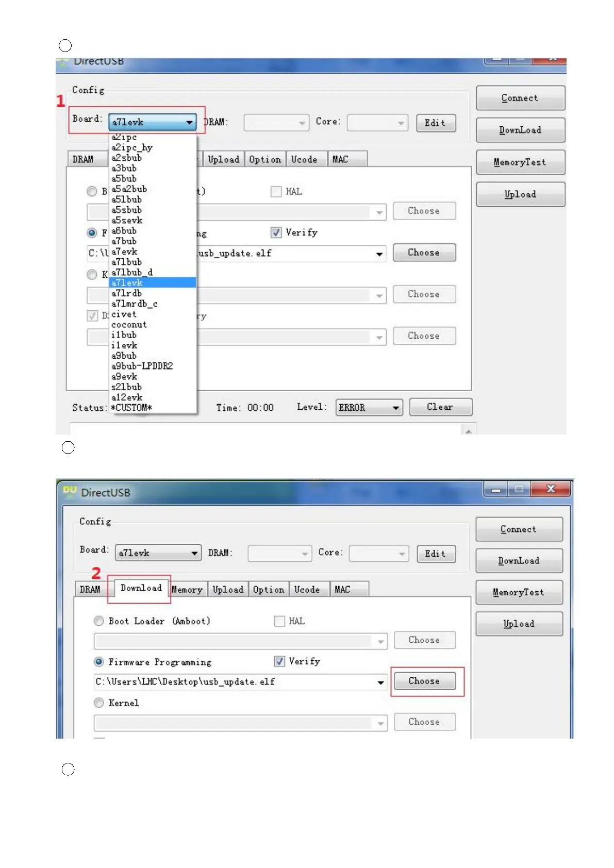This screenshot has width=614, height=868.
Task: Click Connect in the upper screenshot
Action: 520,98
